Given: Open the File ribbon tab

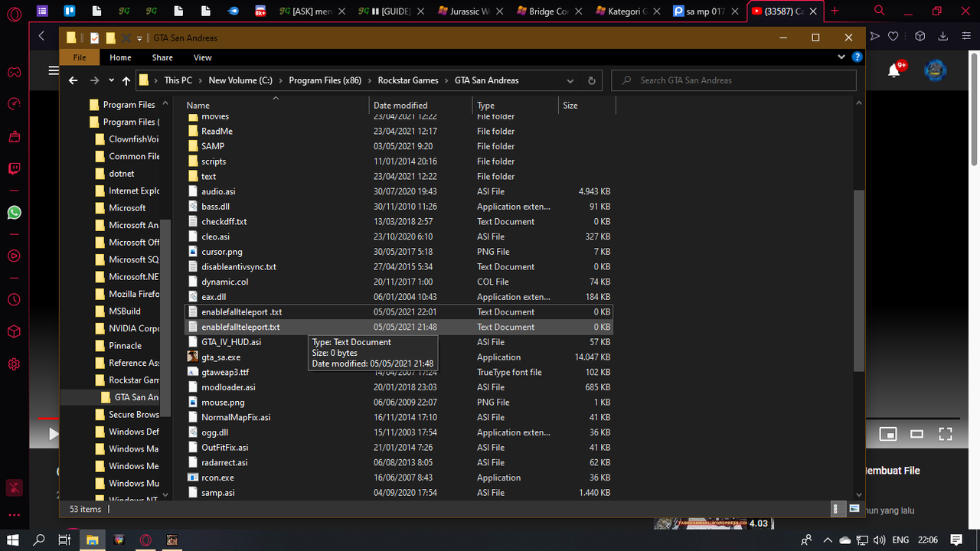Looking at the screenshot, I should tap(80, 57).
